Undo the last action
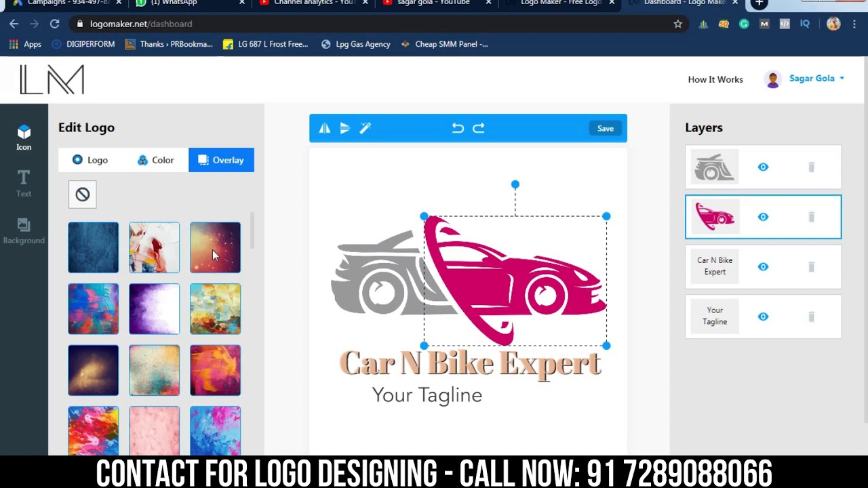Image resolution: width=868 pixels, height=488 pixels. coord(458,128)
